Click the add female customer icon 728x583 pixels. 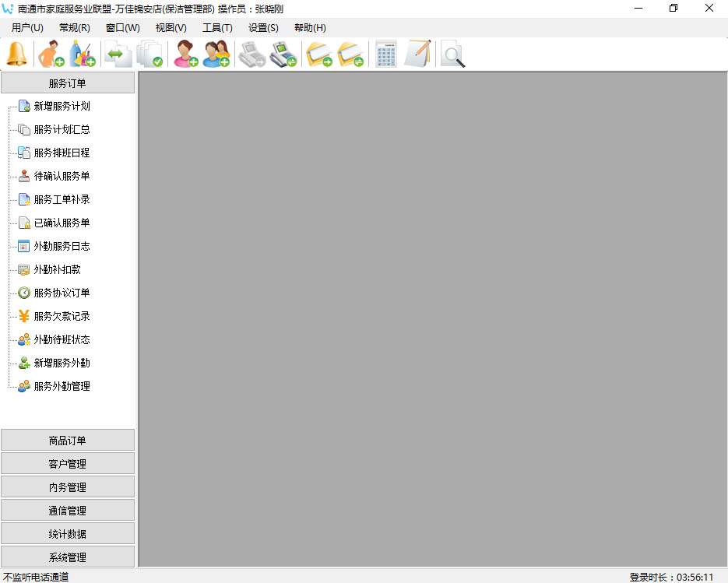pyautogui.click(x=185, y=54)
